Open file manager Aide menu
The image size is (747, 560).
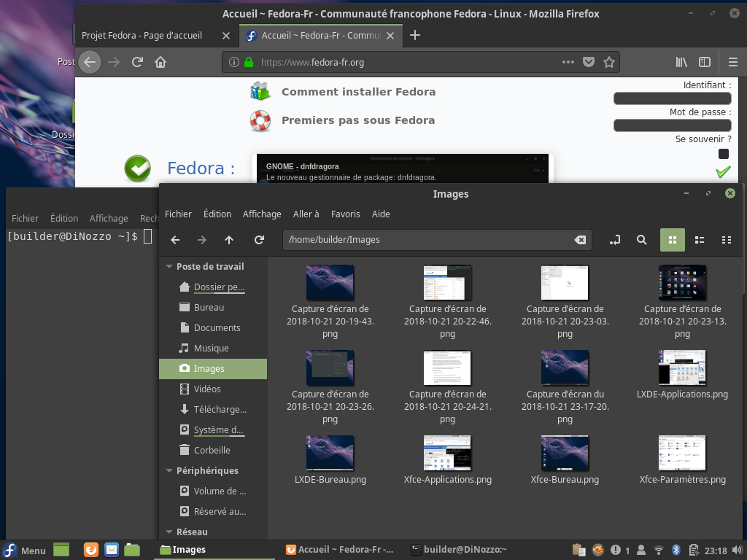tap(381, 214)
